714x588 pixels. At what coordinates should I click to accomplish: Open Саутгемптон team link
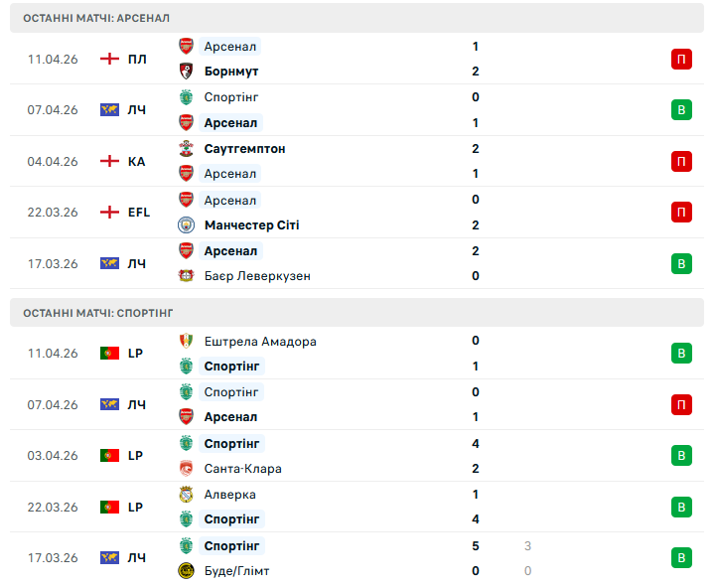(x=244, y=148)
